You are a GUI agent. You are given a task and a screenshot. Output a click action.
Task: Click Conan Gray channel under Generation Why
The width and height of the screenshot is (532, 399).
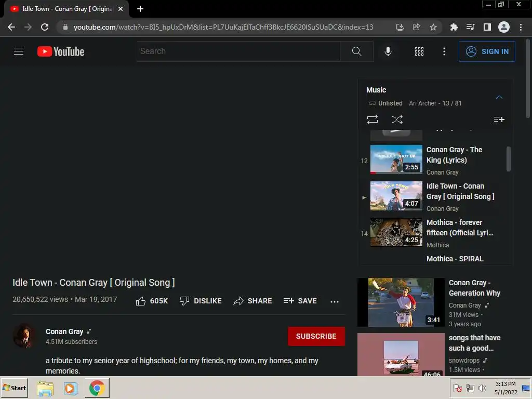(x=464, y=305)
